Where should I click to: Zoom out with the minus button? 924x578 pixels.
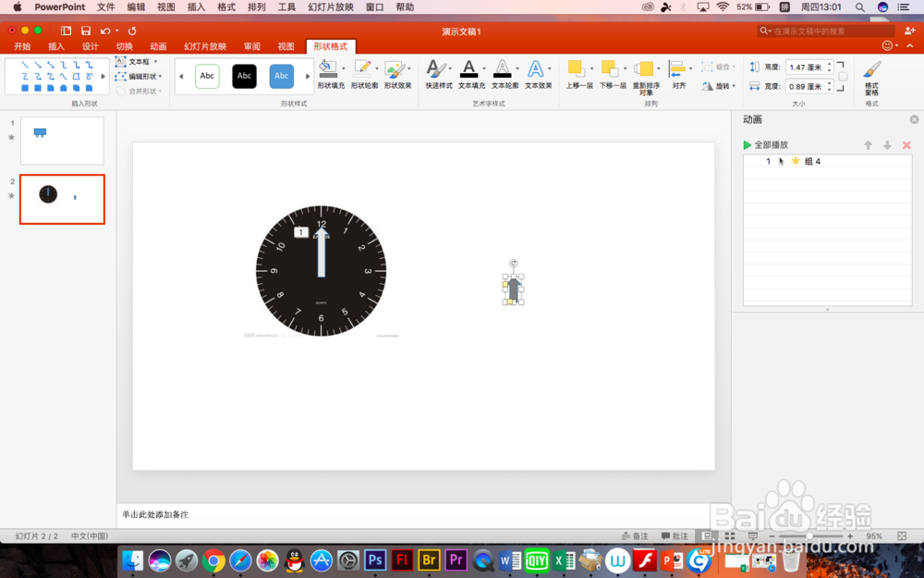pos(772,536)
